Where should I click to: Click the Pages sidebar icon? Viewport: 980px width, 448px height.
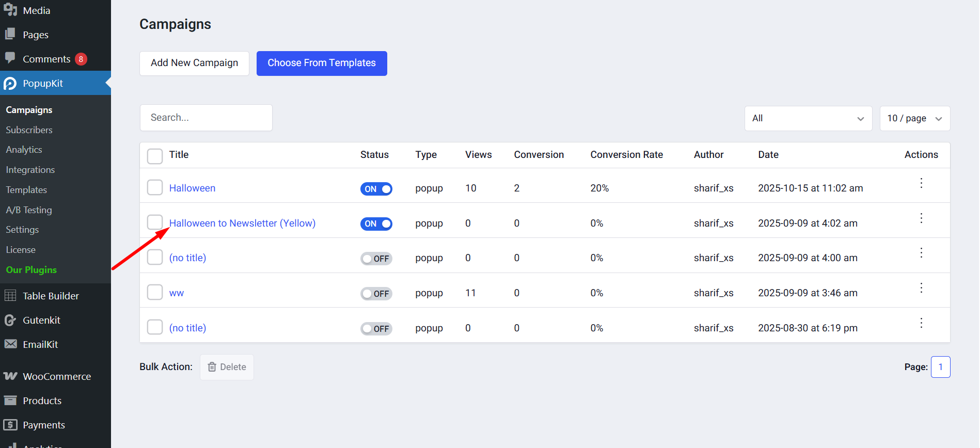click(x=10, y=34)
